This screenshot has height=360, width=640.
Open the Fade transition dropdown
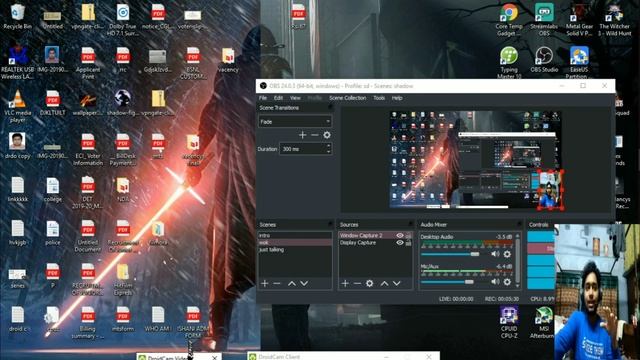click(x=295, y=122)
